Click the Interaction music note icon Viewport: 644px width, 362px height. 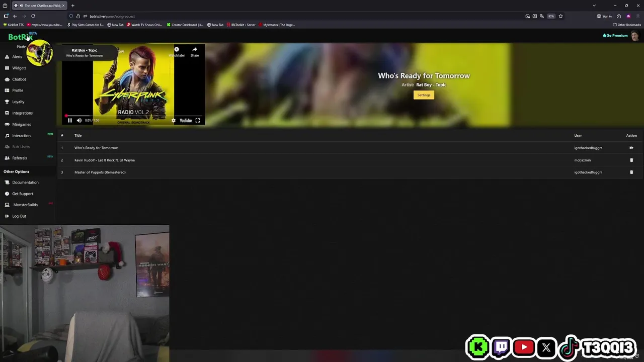[x=7, y=136]
